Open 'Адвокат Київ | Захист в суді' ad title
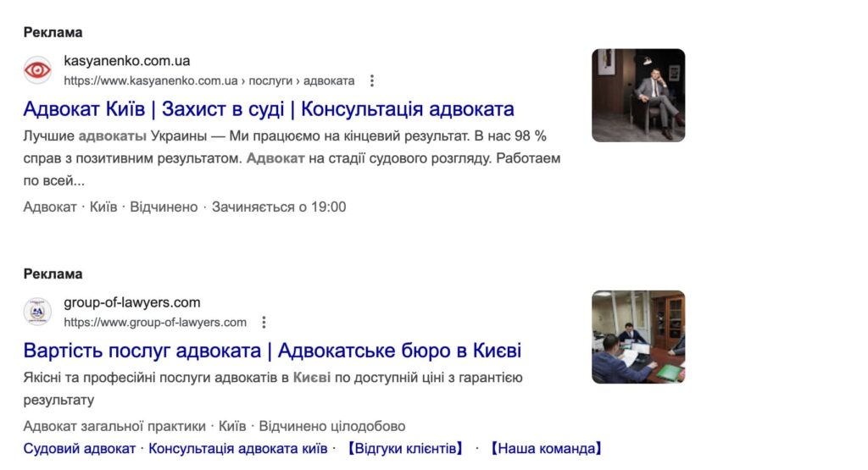 point(269,109)
